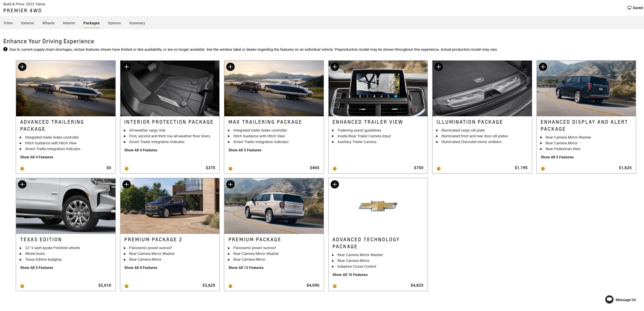Go to the Trims tab
The height and width of the screenshot is (311, 644).
(8, 23)
